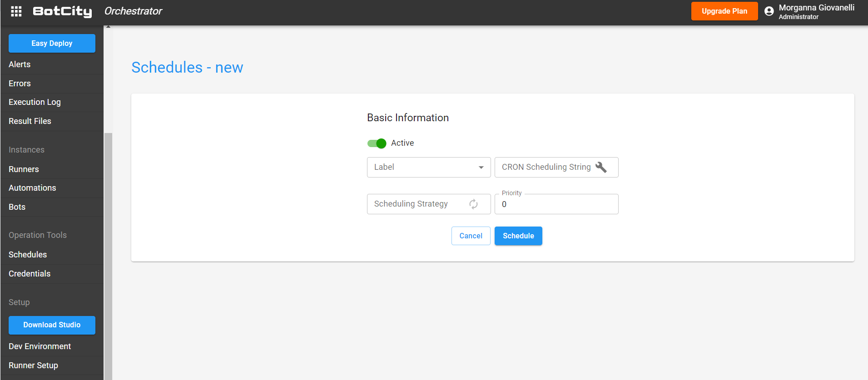This screenshot has width=868, height=380.
Task: Open the Runners sidebar item
Action: tap(24, 169)
